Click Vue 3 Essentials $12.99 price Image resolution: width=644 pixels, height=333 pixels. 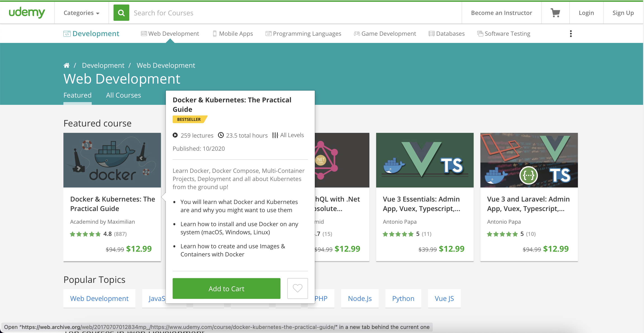pos(452,249)
